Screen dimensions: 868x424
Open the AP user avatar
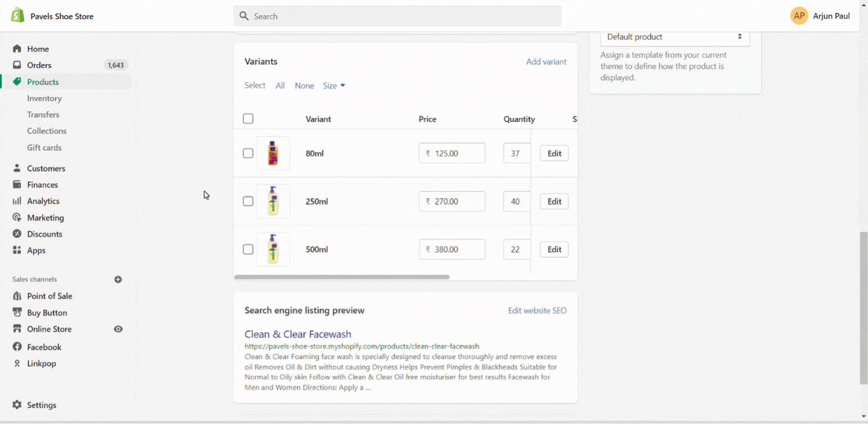799,16
